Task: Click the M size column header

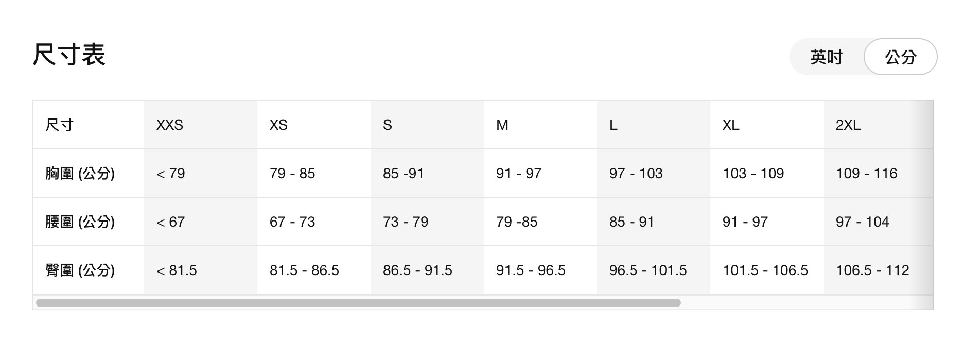Action: tap(502, 125)
